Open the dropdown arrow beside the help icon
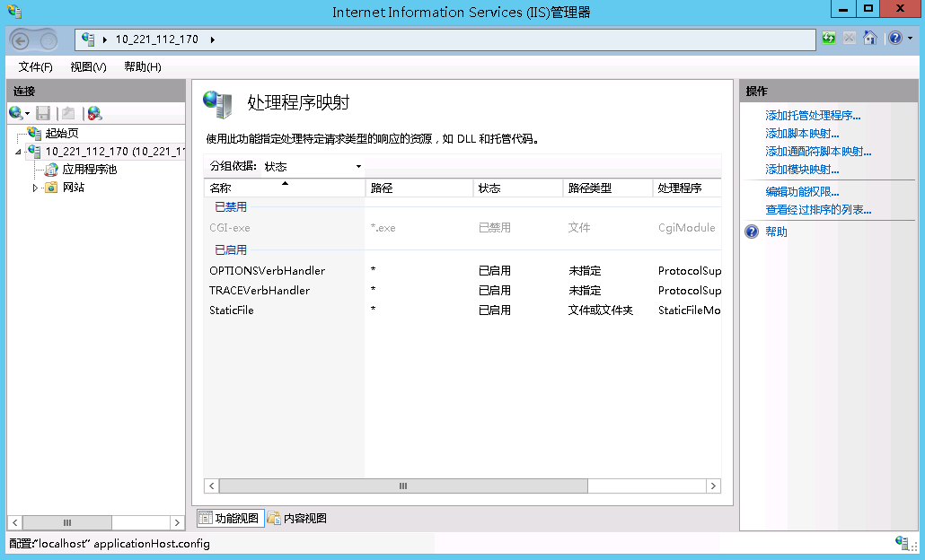This screenshot has height=560, width=925. click(x=910, y=39)
